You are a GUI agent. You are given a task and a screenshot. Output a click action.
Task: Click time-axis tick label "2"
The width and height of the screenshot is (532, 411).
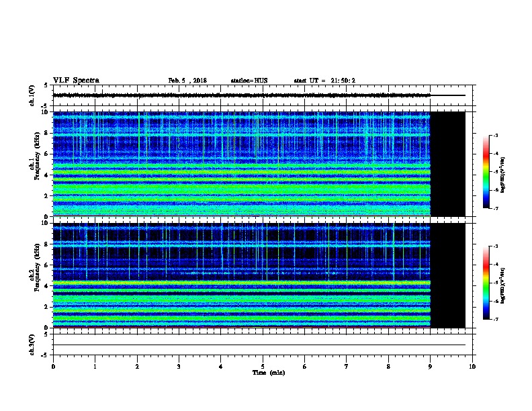(x=137, y=367)
